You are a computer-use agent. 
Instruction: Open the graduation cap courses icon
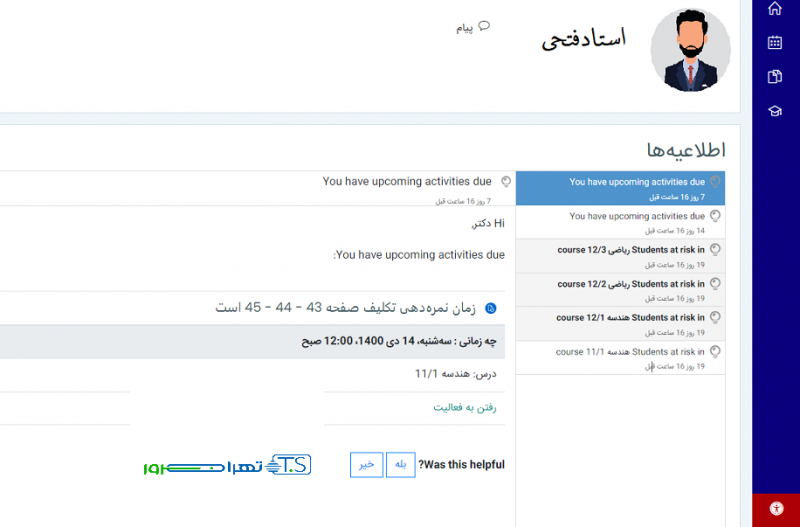click(x=775, y=111)
